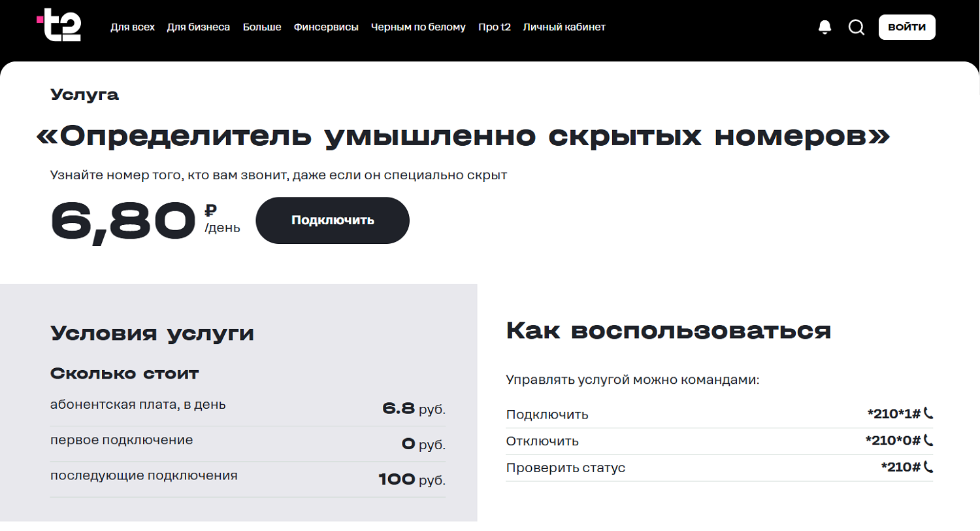
Task: Open the notifications bell
Action: (825, 27)
